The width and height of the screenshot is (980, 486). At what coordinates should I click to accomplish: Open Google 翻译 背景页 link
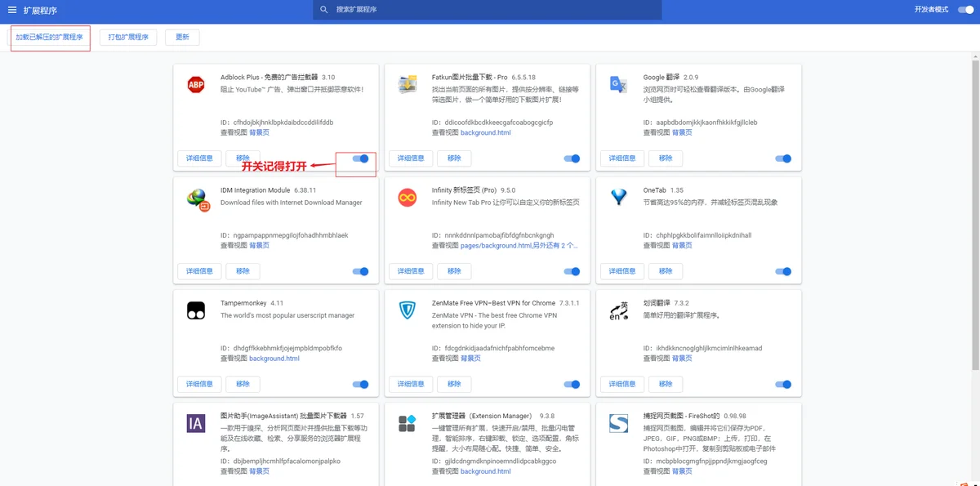click(x=682, y=132)
